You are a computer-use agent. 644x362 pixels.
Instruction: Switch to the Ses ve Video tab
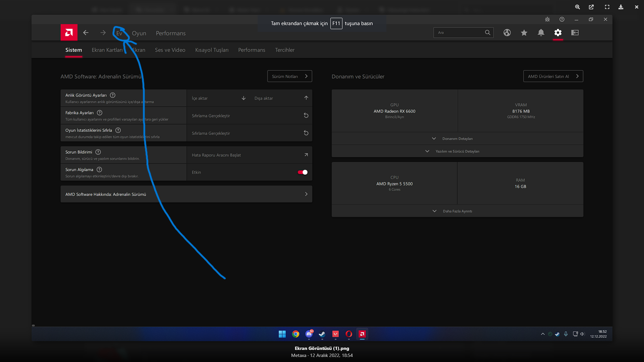[170, 50]
